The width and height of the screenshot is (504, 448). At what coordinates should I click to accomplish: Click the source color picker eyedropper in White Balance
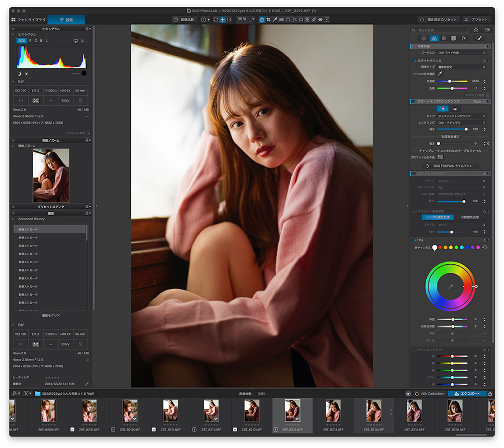440,74
